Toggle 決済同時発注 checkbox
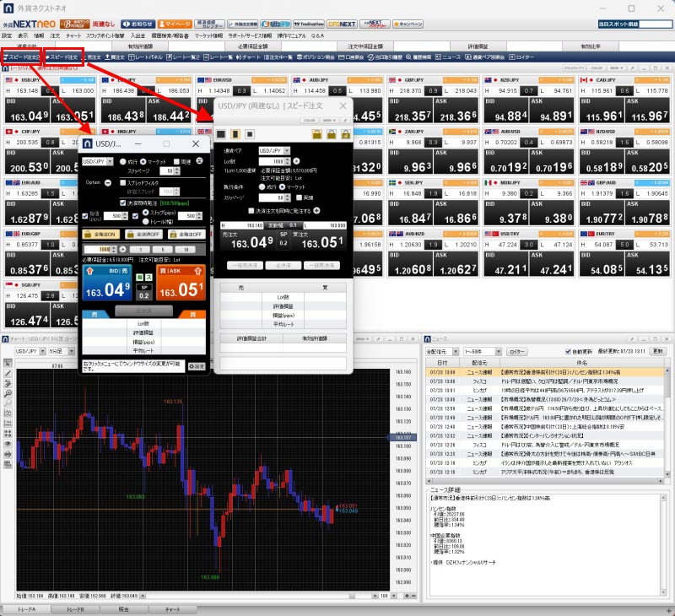This screenshot has height=616, width=675. 123,203
